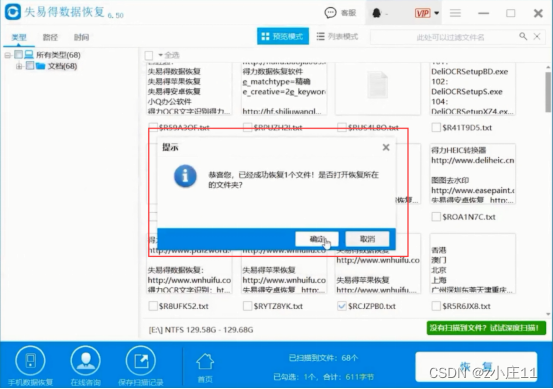Image resolution: width=553 pixels, height=389 pixels.
Task: Click the 恢复 recover button
Action: (476, 367)
